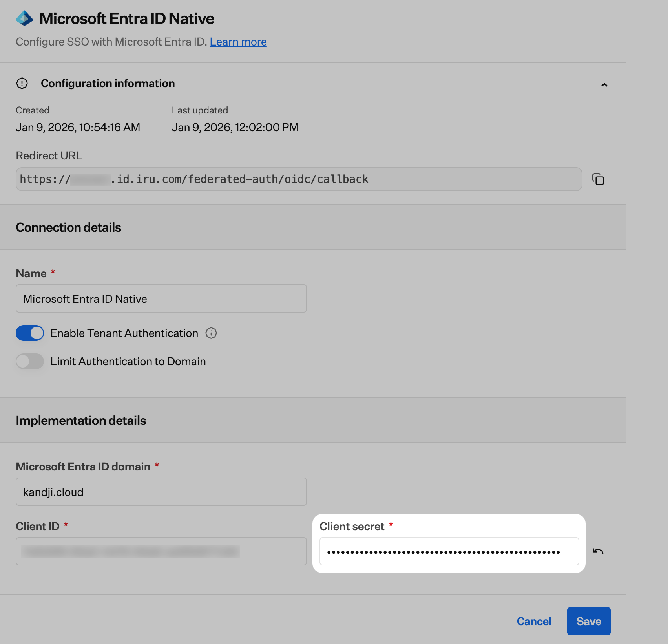The height and width of the screenshot is (644, 668).
Task: Enable Limit Authentication to Domain toggle
Action: (x=30, y=361)
